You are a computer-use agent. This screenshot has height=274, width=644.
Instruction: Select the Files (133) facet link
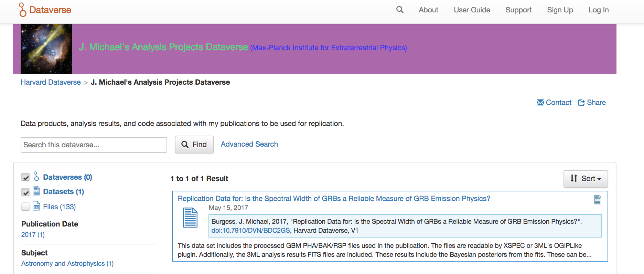60,207
